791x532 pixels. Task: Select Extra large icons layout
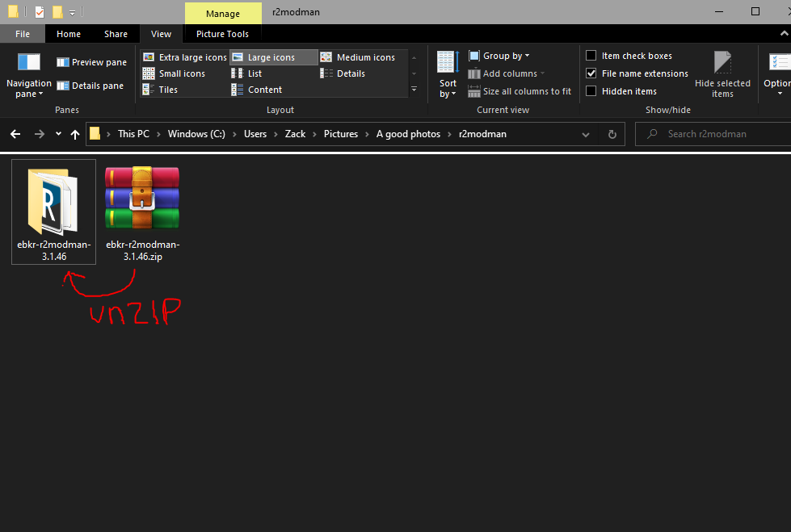click(x=185, y=57)
